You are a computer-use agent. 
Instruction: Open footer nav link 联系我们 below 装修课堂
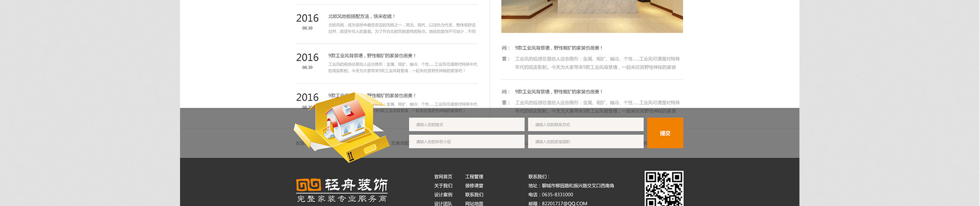coord(474,195)
